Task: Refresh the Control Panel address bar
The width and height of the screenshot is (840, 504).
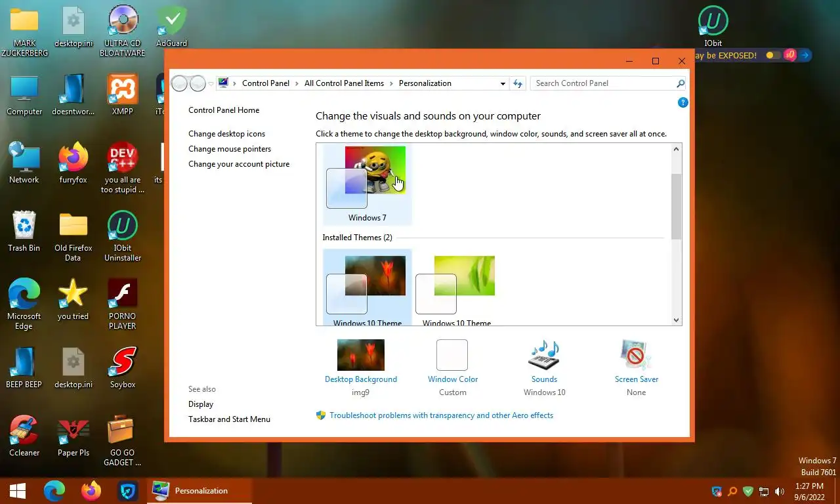Action: tap(518, 83)
